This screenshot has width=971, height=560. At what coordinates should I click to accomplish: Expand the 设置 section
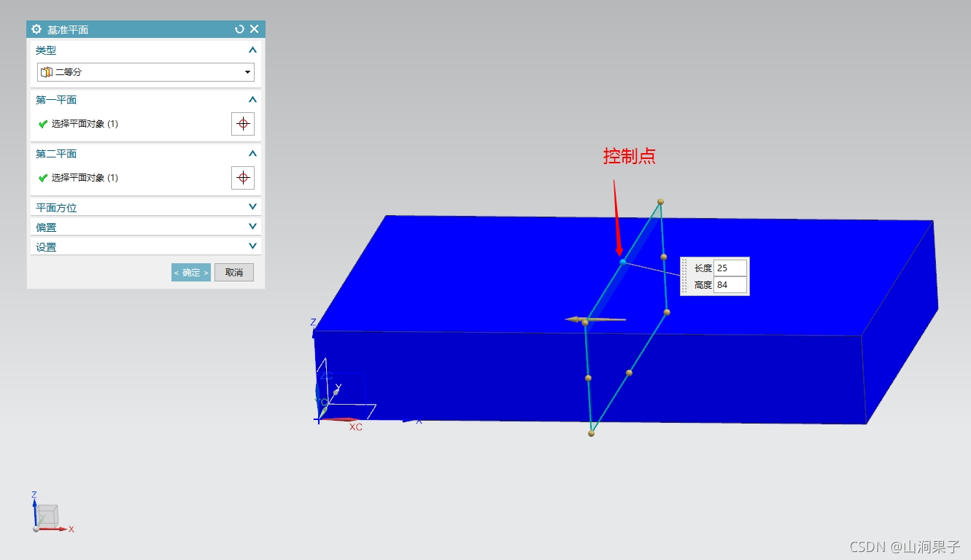[252, 246]
